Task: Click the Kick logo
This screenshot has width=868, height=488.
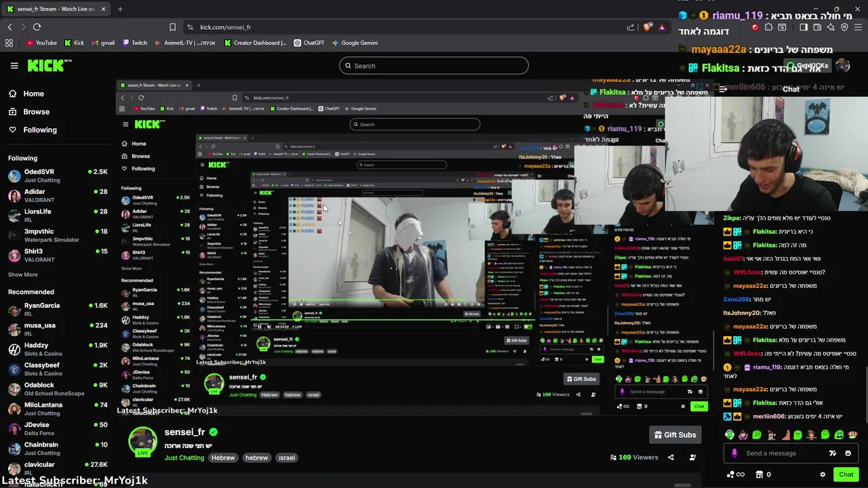Action: tap(49, 65)
